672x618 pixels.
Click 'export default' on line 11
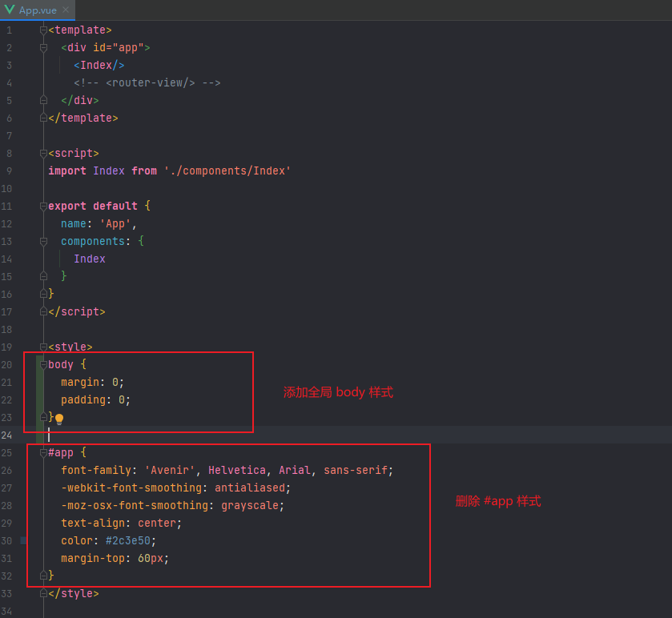(93, 206)
